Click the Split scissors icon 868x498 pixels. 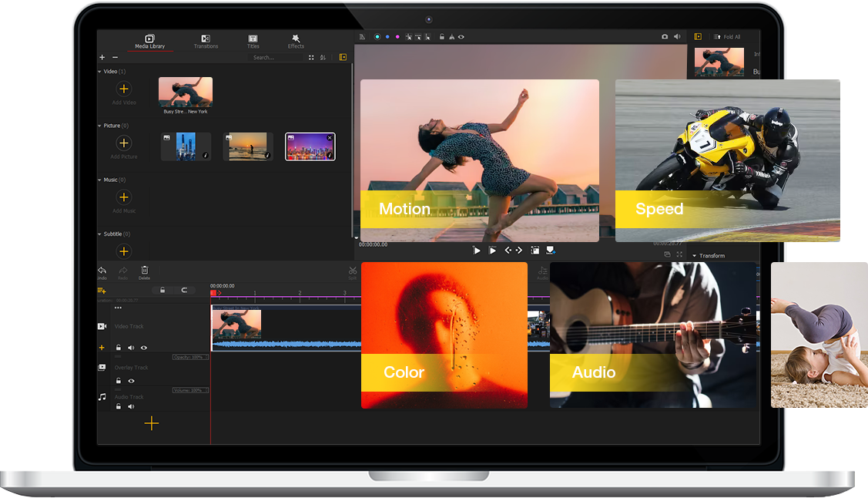tap(352, 271)
